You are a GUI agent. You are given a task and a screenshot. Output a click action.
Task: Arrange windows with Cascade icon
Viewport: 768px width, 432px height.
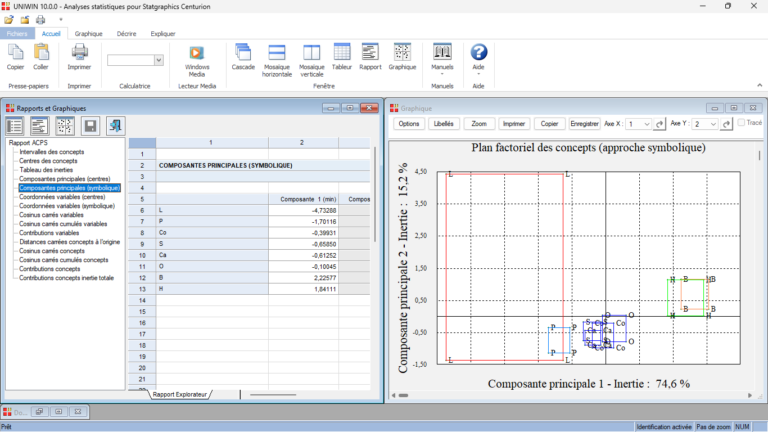pos(243,52)
